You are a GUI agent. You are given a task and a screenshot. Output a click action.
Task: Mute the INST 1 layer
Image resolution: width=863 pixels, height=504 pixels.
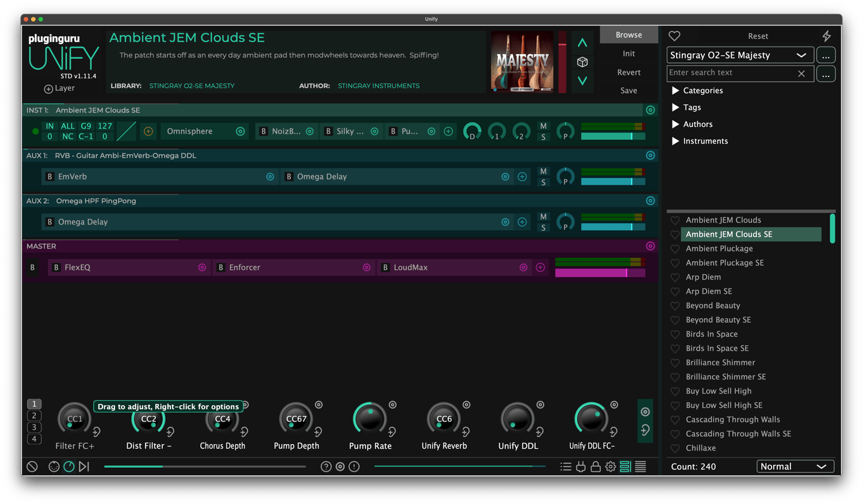pos(543,126)
